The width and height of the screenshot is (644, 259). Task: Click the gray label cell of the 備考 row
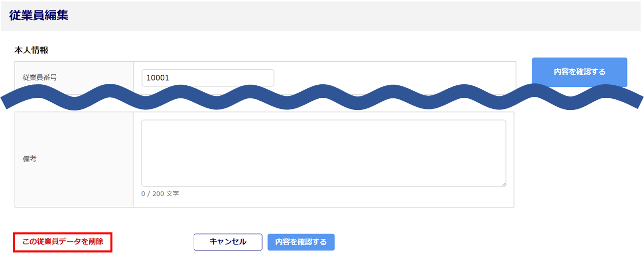coord(74,181)
